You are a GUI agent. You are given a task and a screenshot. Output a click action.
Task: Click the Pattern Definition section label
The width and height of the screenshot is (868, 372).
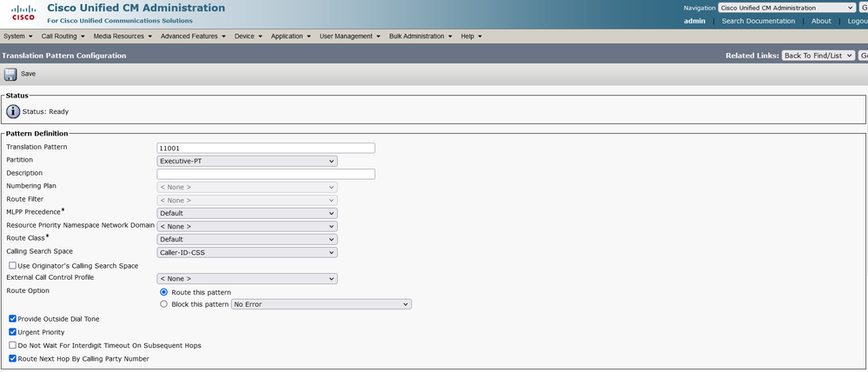pyautogui.click(x=37, y=133)
